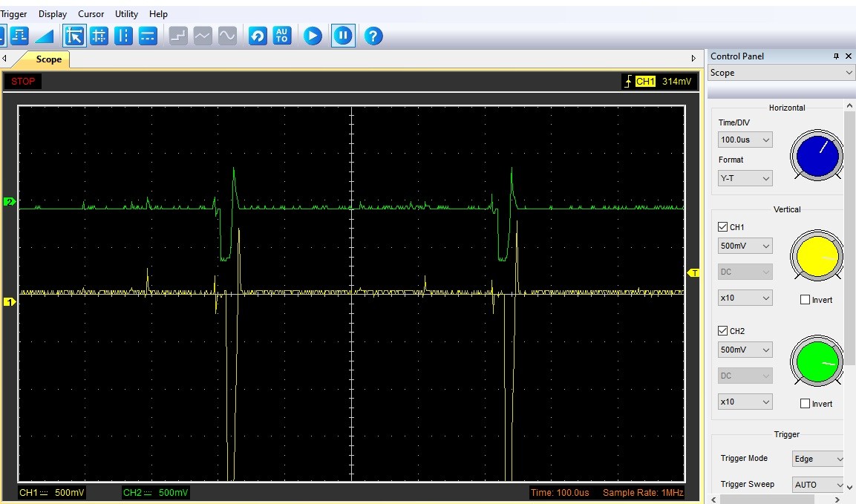Screen dimensions: 856x504
Task: Click the blue Horizontal time base knob
Action: (817, 156)
